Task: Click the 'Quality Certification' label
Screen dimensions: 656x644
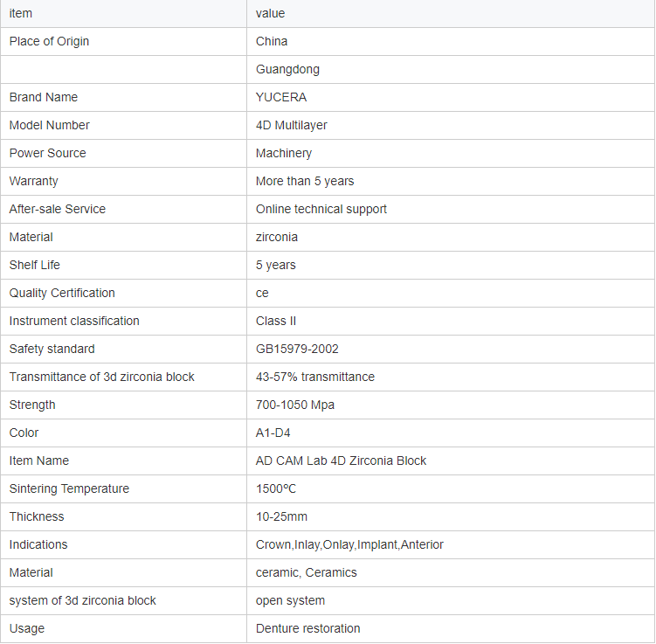Action: [x=62, y=293]
